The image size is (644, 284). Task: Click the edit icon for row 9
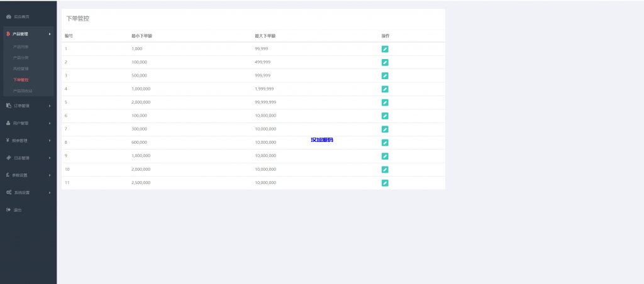point(385,156)
